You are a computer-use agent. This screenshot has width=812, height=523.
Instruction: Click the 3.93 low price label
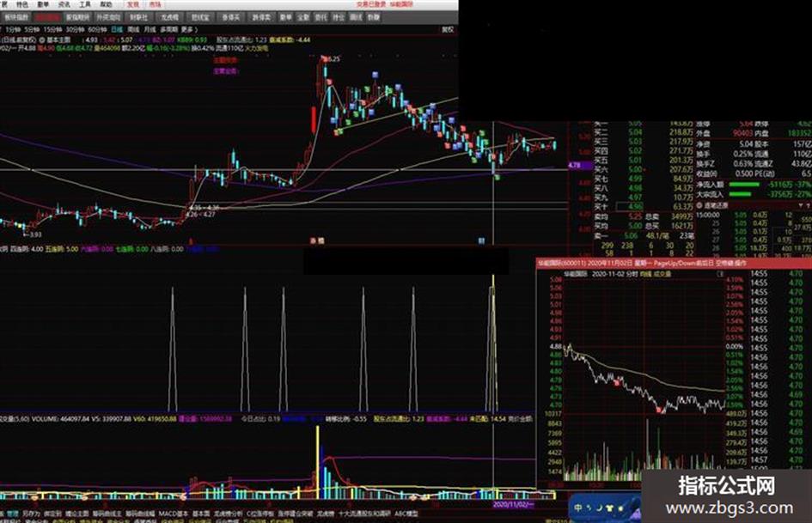click(34, 234)
